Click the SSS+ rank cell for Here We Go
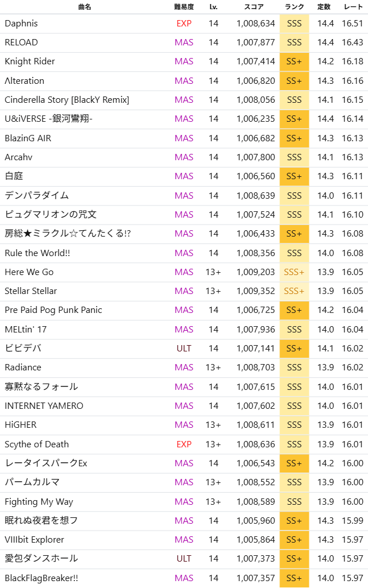Viewport: 368px width, 588px height. [294, 272]
